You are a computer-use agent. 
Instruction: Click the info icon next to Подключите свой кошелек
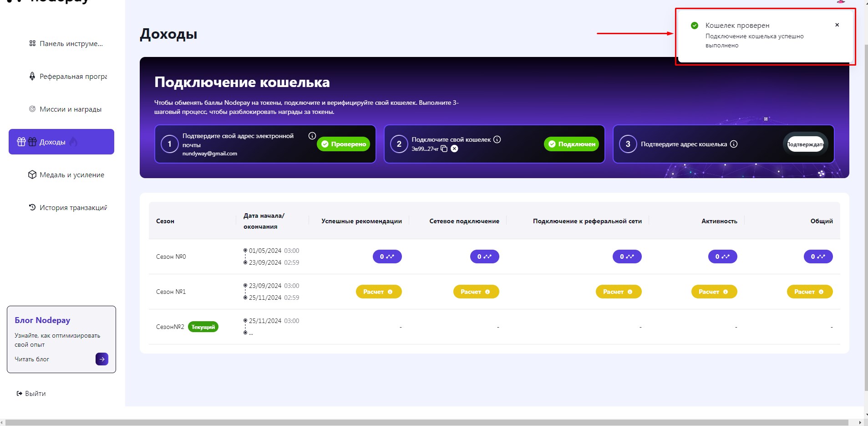coord(497,139)
